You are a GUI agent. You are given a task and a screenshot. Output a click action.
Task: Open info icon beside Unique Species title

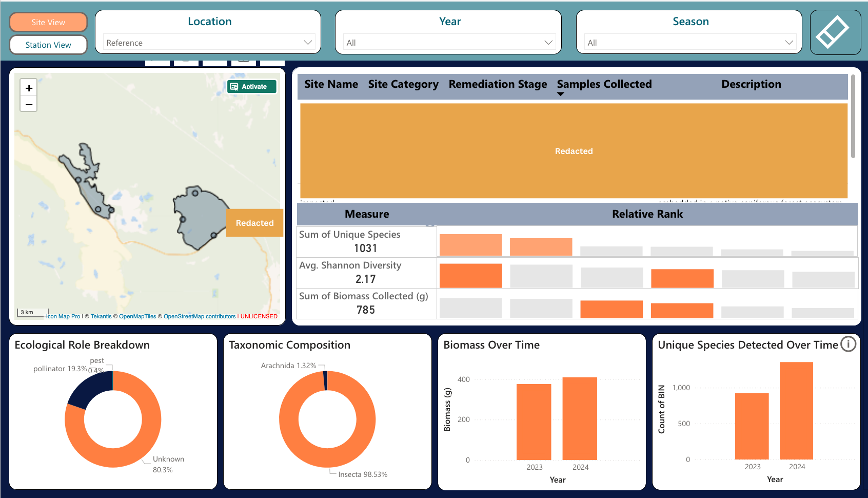click(x=849, y=344)
